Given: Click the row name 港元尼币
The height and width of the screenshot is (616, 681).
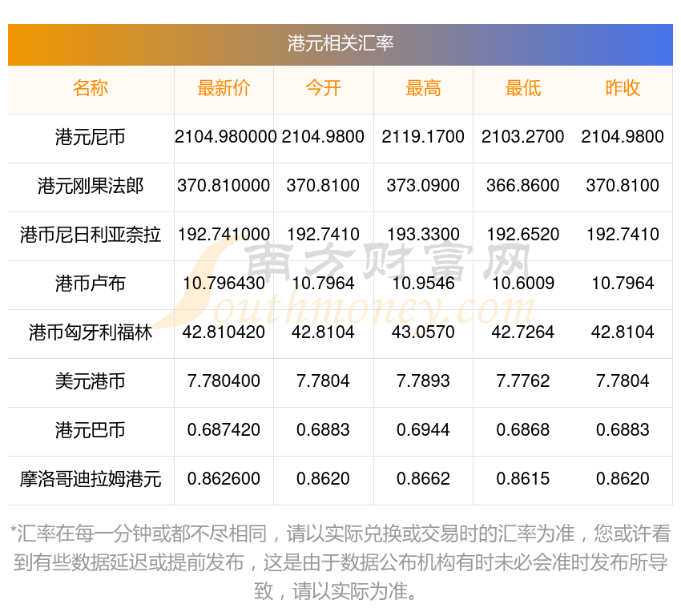Looking at the screenshot, I should point(91,137).
